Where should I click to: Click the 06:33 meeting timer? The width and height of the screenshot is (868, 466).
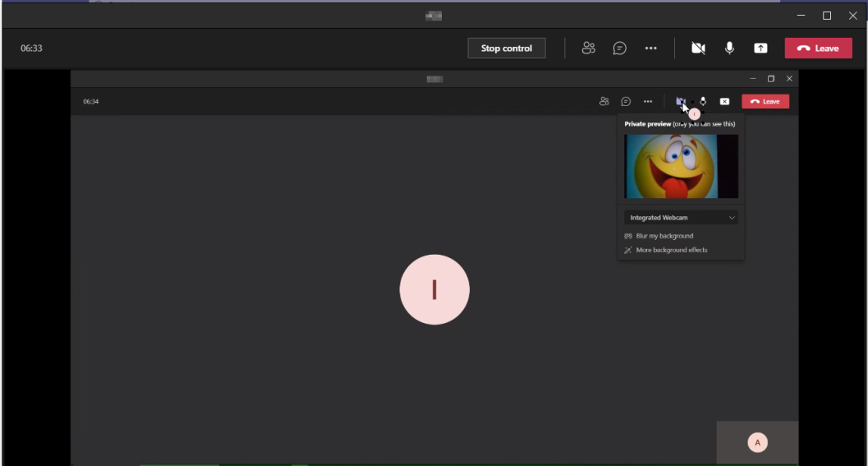[31, 48]
